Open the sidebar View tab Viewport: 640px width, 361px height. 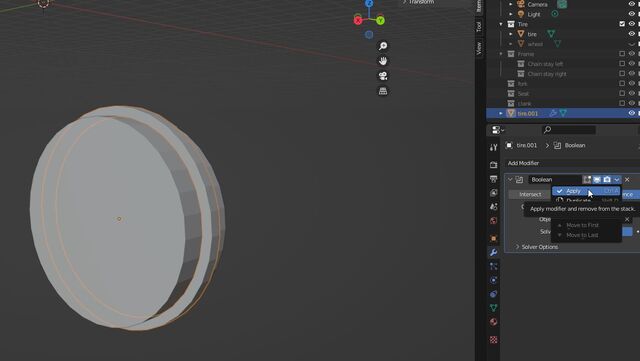coord(479,48)
